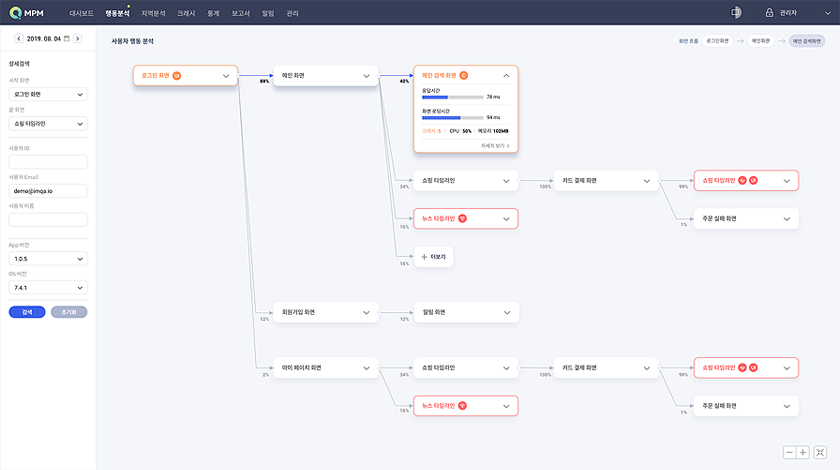Open the App 버전 dropdown
The image size is (840, 470).
click(48, 257)
